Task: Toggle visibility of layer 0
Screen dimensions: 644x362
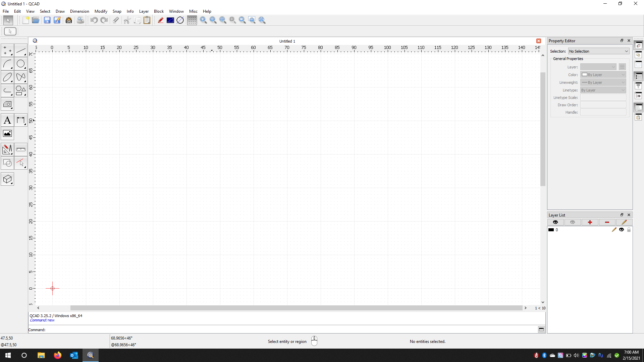Action: coord(622,230)
